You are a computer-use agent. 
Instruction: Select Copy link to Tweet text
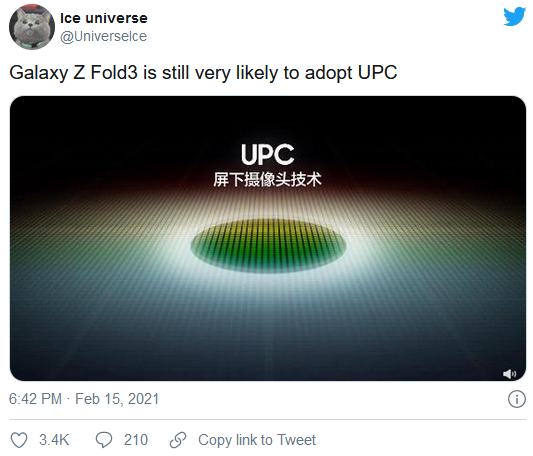[x=257, y=440]
